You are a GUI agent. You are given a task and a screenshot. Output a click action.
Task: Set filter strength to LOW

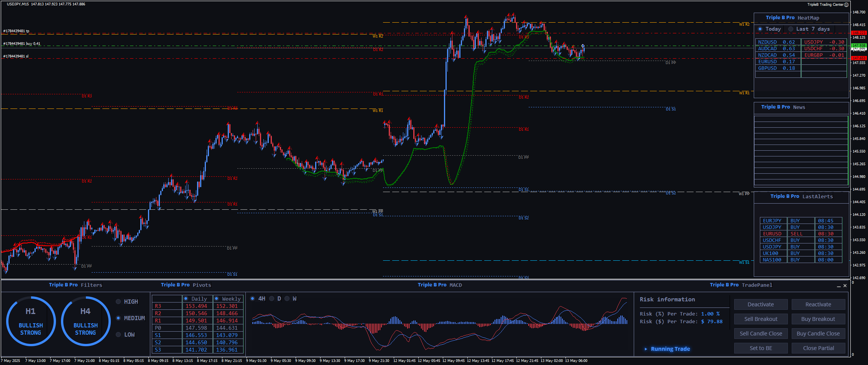coord(118,335)
